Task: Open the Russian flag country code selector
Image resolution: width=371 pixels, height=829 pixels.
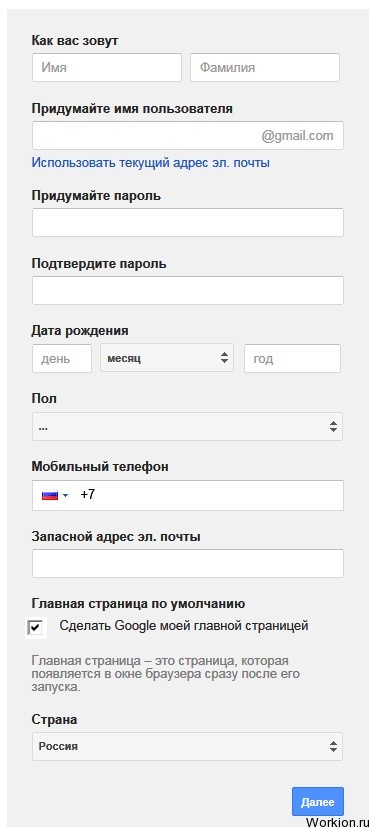Action: [x=55, y=495]
